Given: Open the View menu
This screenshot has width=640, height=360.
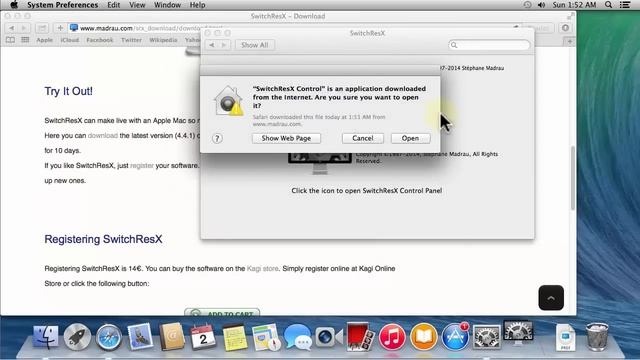Looking at the screenshot, I should (x=137, y=5).
